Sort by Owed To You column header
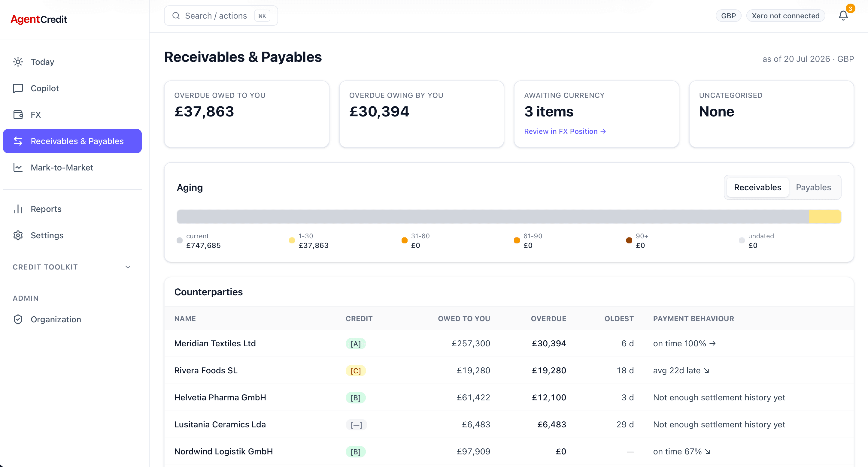Viewport: 868px width, 467px height. 464,319
